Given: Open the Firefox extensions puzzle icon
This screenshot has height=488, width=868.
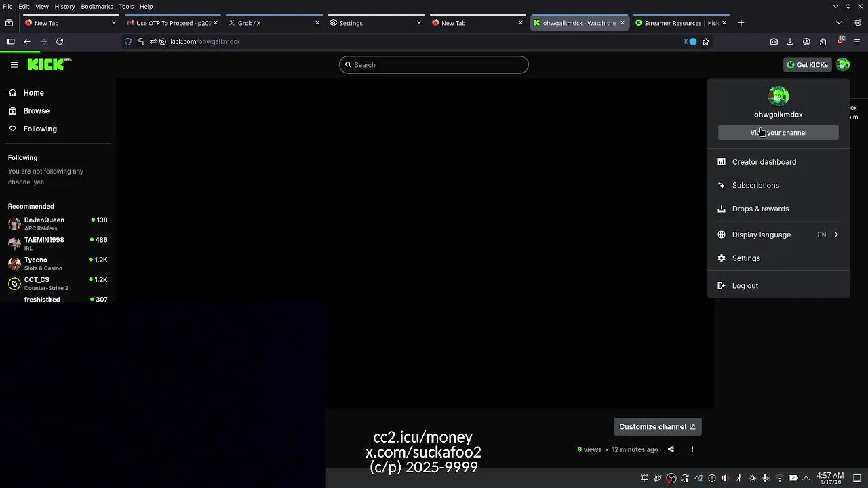Looking at the screenshot, I should point(823,41).
